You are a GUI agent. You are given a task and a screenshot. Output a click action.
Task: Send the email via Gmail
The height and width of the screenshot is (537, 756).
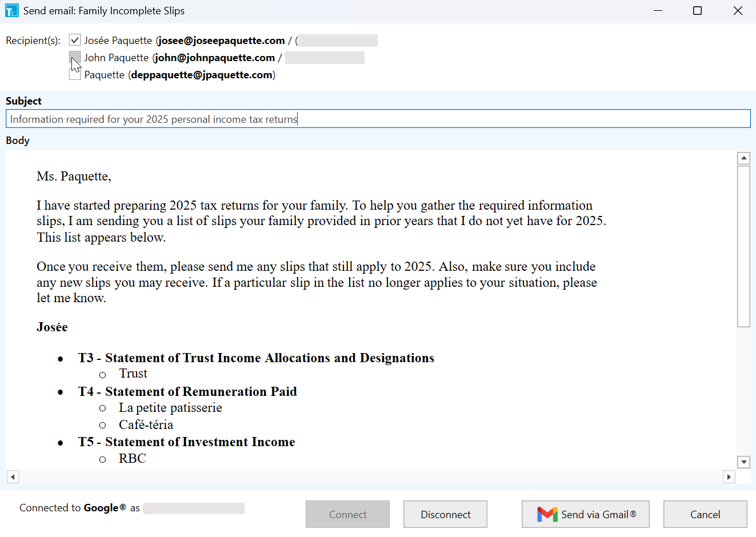(x=585, y=514)
